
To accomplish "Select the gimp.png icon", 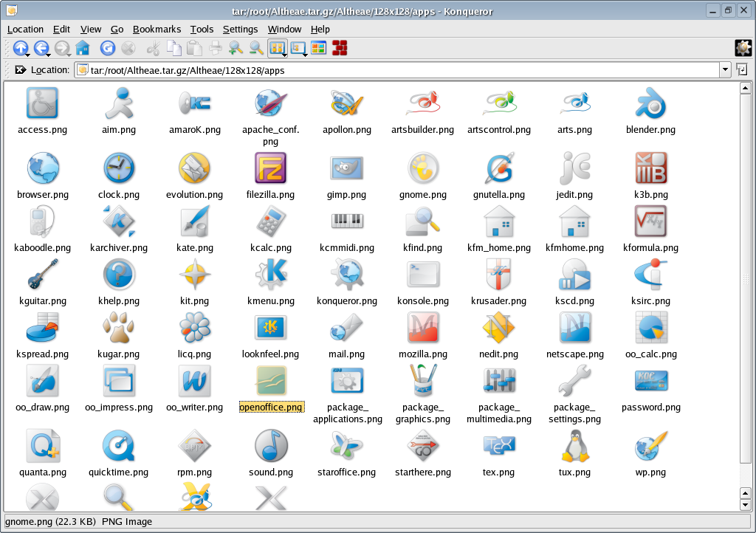I will click(347, 168).
